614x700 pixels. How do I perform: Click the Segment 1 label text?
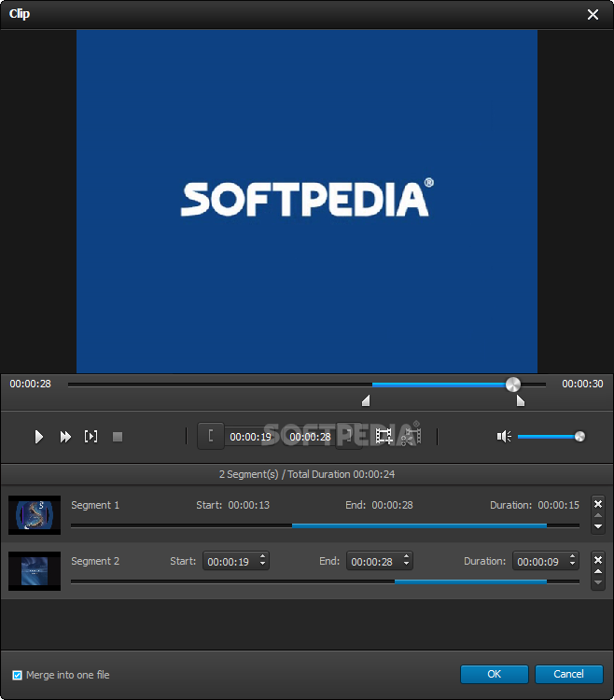95,505
